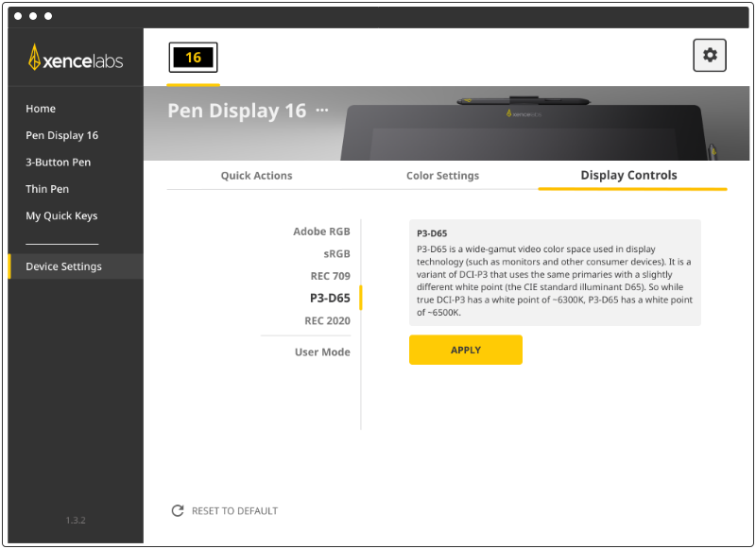Choose the REC 2020 color space
The image size is (756, 549).
click(327, 321)
